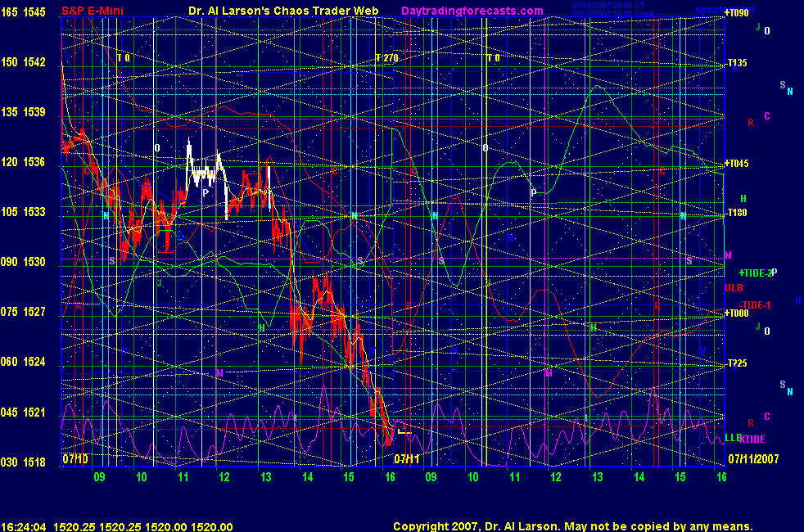Click the 07/10 session date label

point(75,458)
